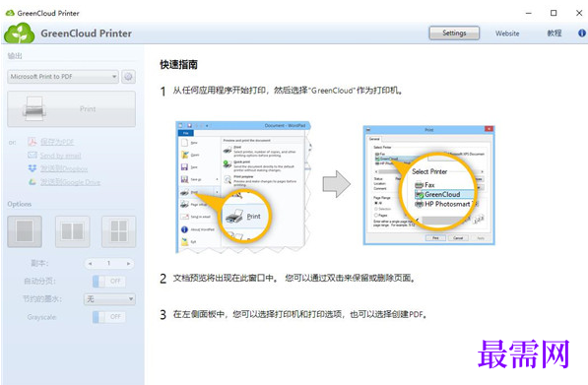Click the 发送到Dropbox link
The image size is (588, 385).
pos(64,168)
